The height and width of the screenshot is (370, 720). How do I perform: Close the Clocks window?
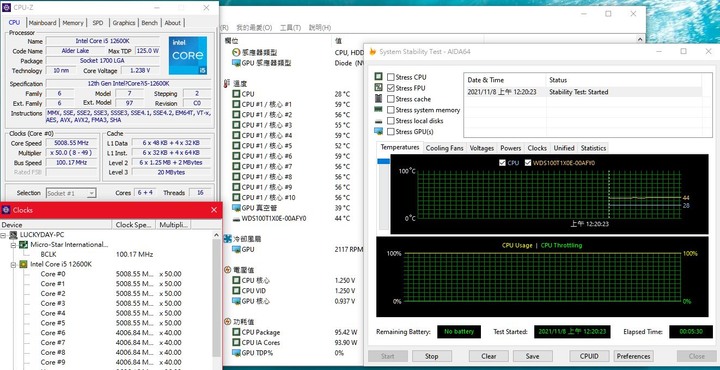(x=214, y=210)
